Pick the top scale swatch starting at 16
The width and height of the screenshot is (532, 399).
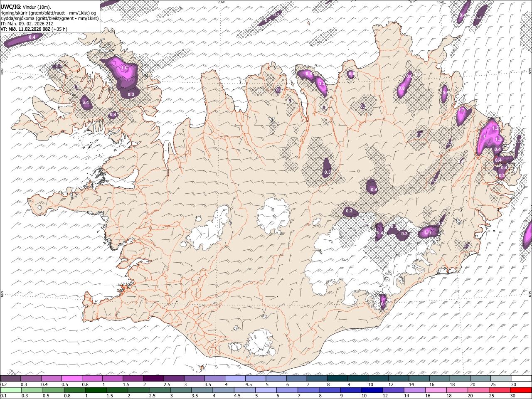[440, 378]
